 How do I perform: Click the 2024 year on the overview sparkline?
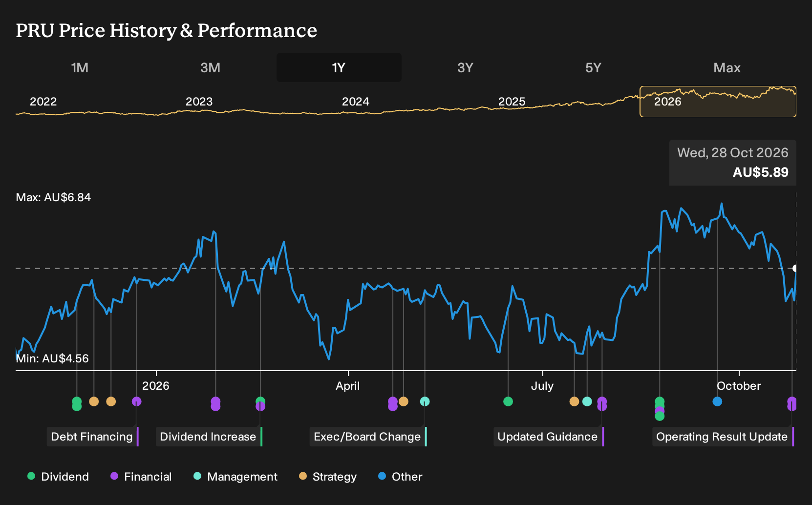tap(355, 102)
